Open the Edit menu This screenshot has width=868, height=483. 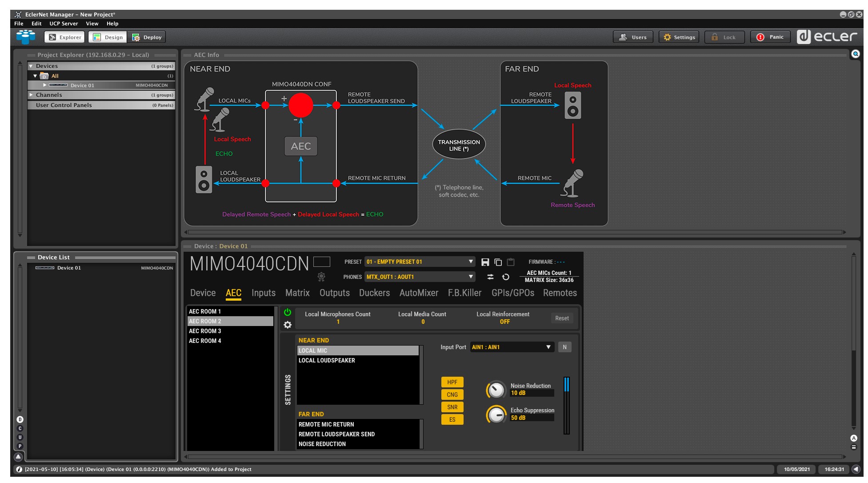coord(36,24)
